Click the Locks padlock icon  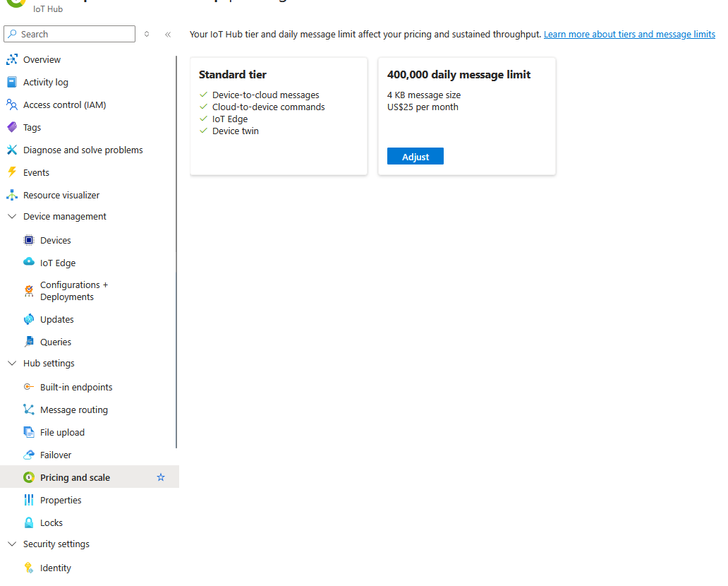29,522
